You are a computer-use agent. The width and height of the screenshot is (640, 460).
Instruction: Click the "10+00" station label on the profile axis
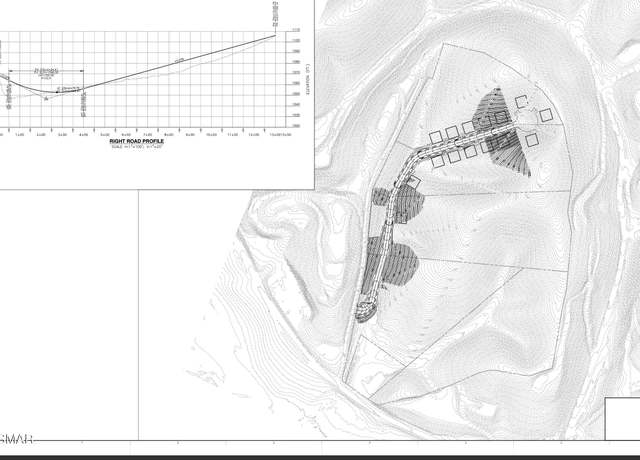pos(211,134)
